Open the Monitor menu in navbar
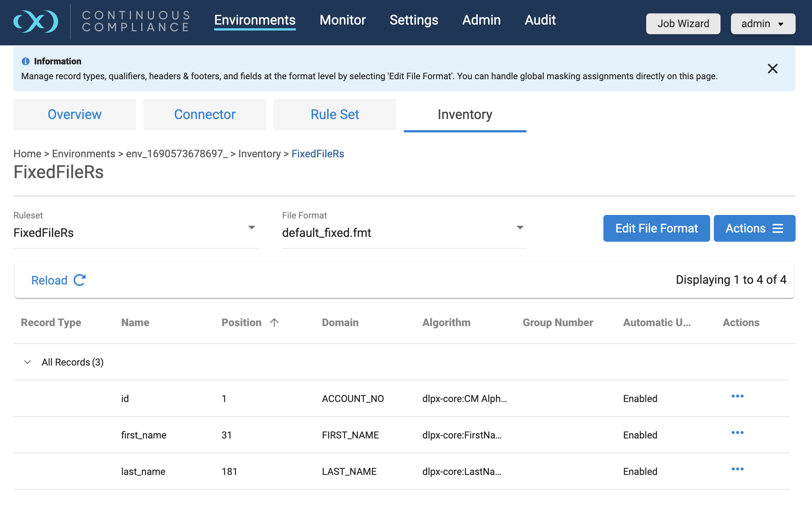This screenshot has height=508, width=812. pos(342,20)
